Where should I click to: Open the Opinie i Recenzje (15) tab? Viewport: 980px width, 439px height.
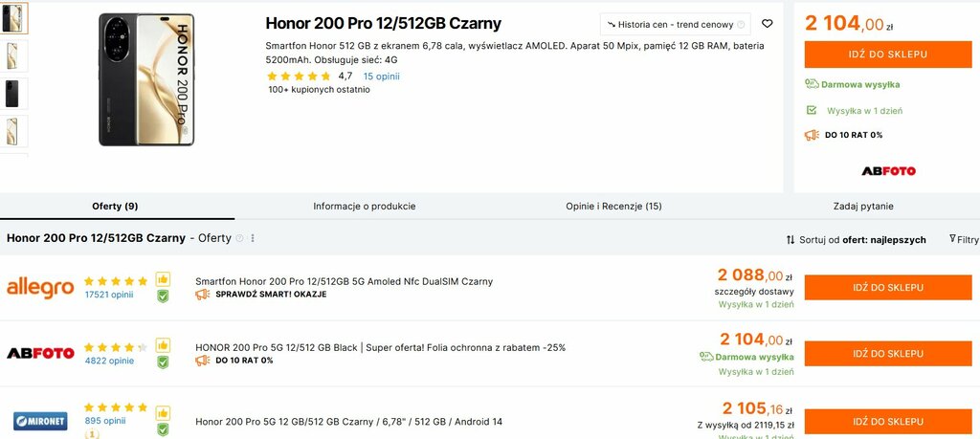(613, 206)
